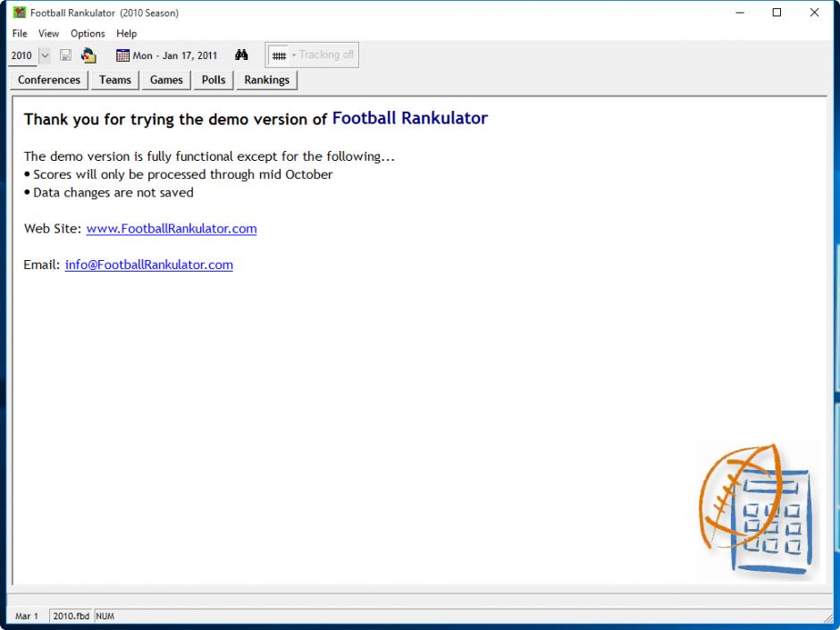Click the Mon - Jan 17, 2011 date text
The width and height of the screenshot is (840, 630).
pyautogui.click(x=174, y=55)
